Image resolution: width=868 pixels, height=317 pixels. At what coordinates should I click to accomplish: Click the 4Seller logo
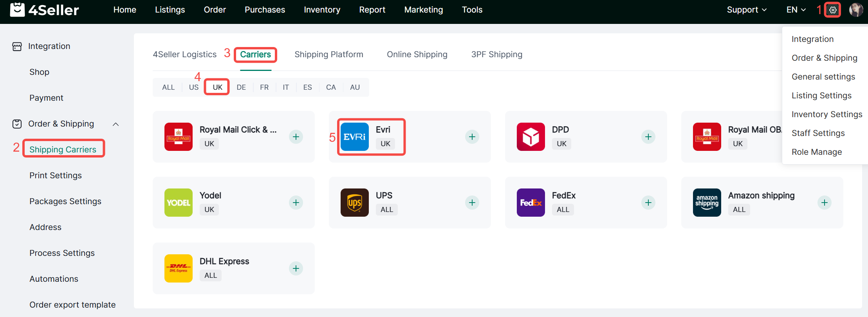click(x=44, y=10)
